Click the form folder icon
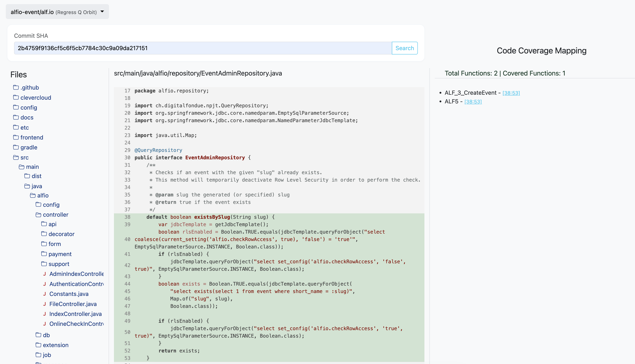Viewport: 635px width, 364px height. coord(44,244)
